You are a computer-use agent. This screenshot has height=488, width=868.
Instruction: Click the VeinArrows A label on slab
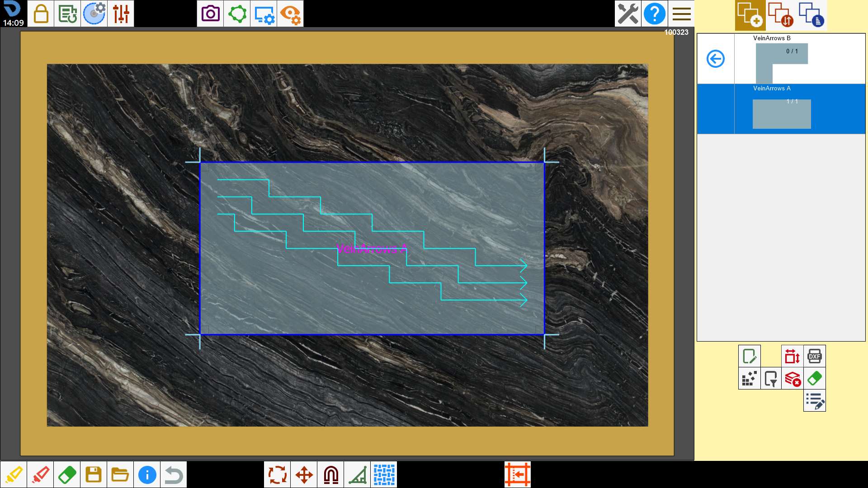371,249
